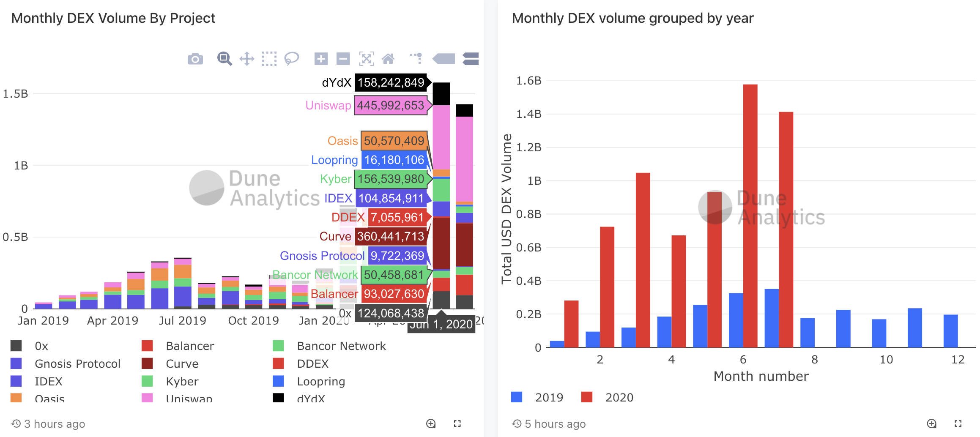The image size is (980, 437).
Task: Click dYdX hover value '158,242,849'
Action: 391,82
